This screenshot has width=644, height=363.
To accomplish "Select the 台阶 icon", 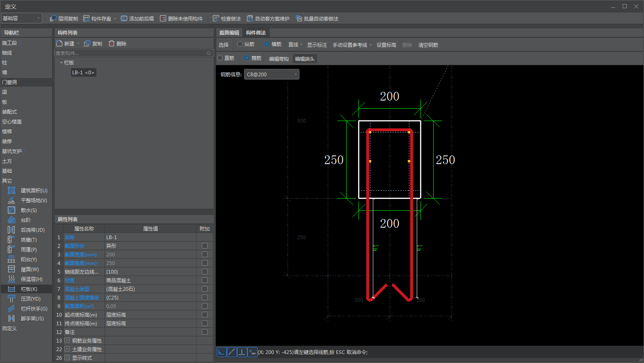I will click(x=11, y=220).
